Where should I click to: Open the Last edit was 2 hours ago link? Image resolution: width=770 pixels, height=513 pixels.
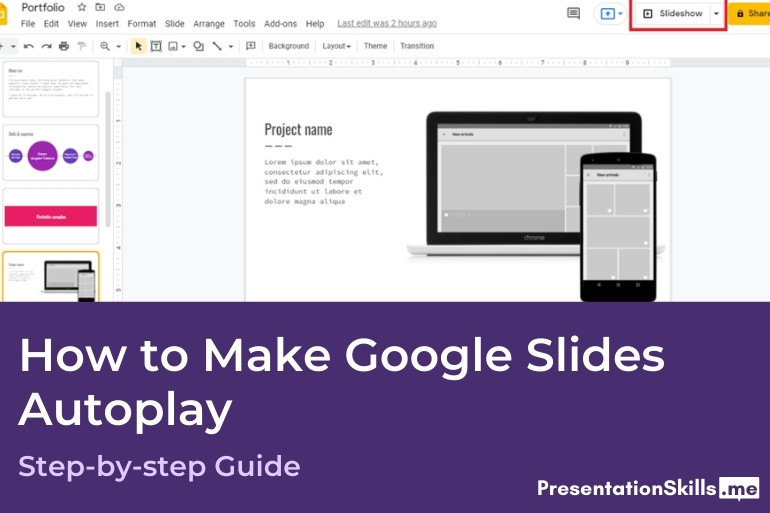tap(387, 24)
